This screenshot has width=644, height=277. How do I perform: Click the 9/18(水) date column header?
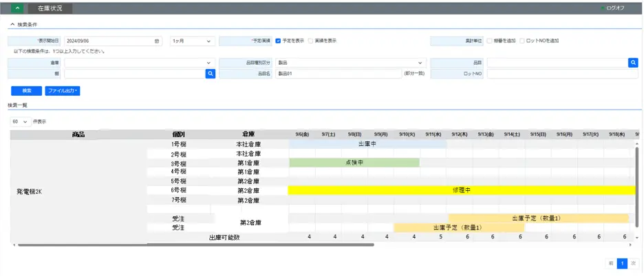pyautogui.click(x=617, y=134)
